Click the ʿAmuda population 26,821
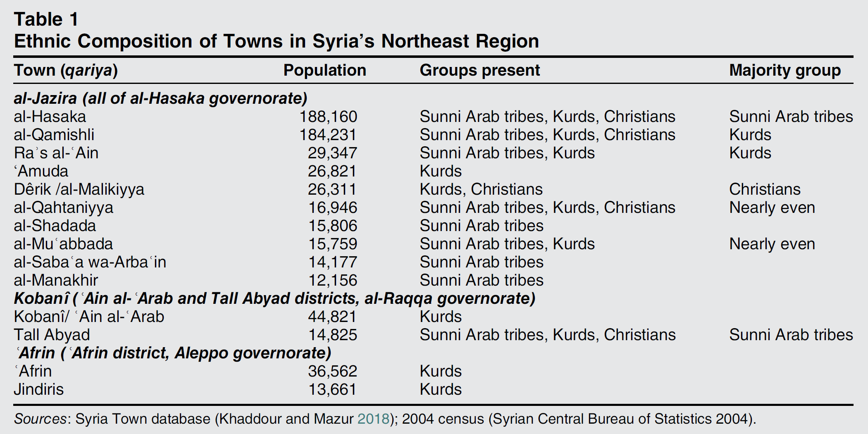The height and width of the screenshot is (434, 868). [332, 171]
